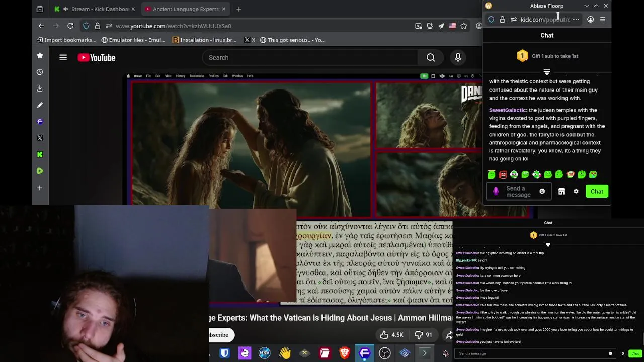Click the Send a message field in Kick popout
This screenshot has width=644, height=362.
click(519, 191)
